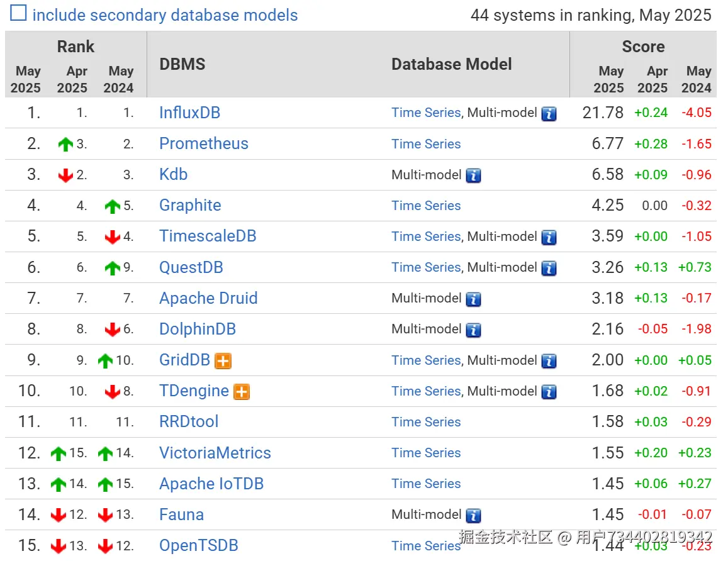Open the QuestDB link
Image resolution: width=728 pixels, height=561 pixels.
pyautogui.click(x=191, y=268)
